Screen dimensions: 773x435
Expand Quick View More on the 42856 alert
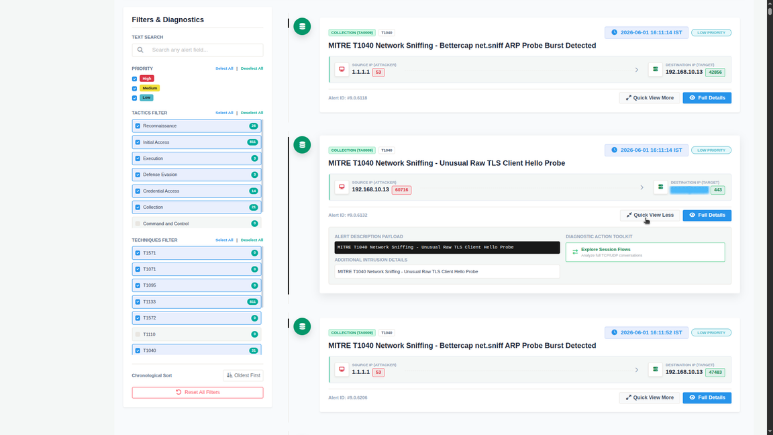click(x=649, y=98)
